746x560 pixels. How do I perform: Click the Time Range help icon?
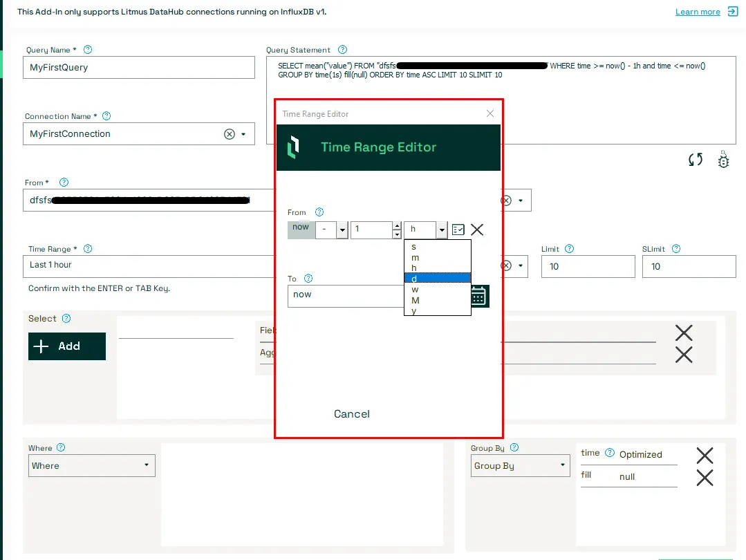[88, 249]
